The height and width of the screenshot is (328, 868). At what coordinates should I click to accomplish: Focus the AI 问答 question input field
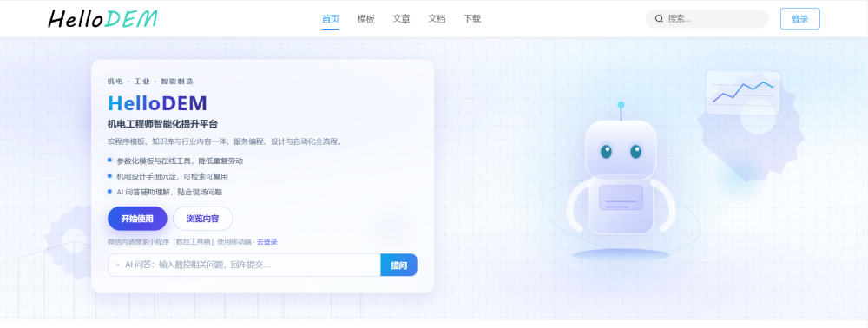[244, 265]
